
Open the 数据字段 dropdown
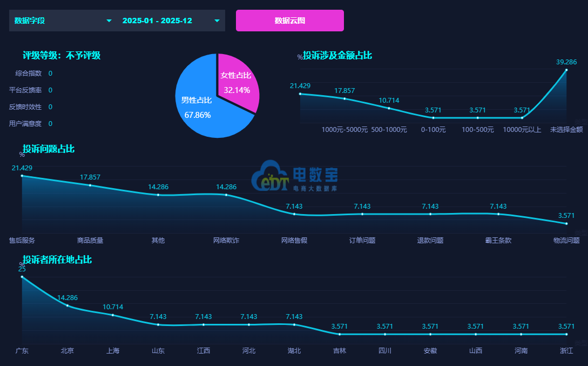(59, 21)
